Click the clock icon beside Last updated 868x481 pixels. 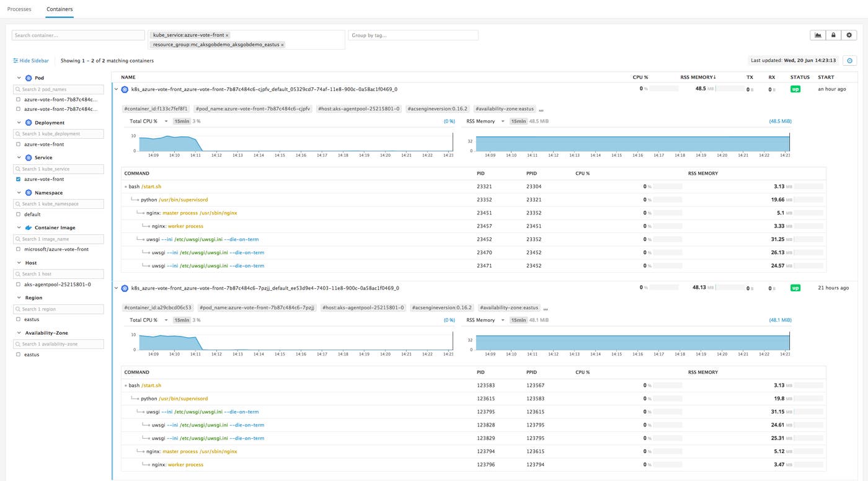point(850,61)
